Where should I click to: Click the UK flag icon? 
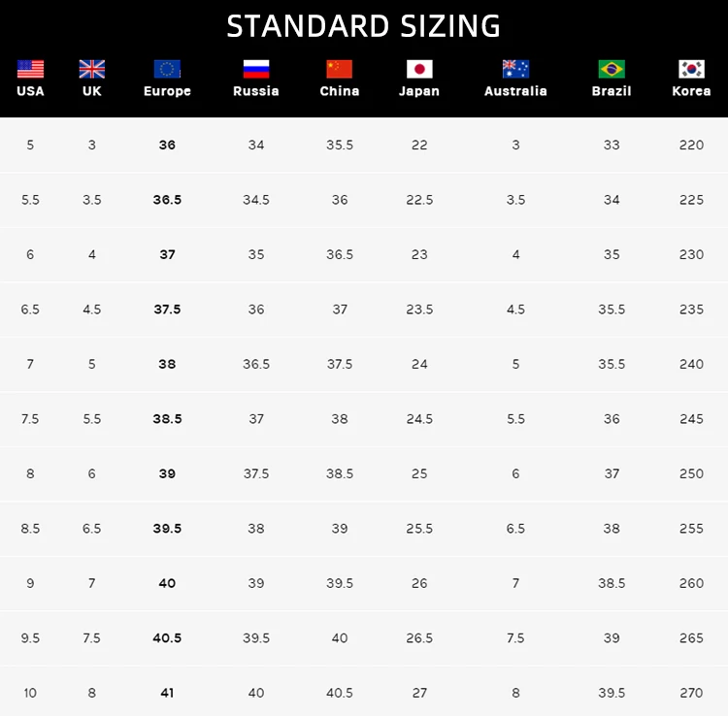[x=92, y=69]
